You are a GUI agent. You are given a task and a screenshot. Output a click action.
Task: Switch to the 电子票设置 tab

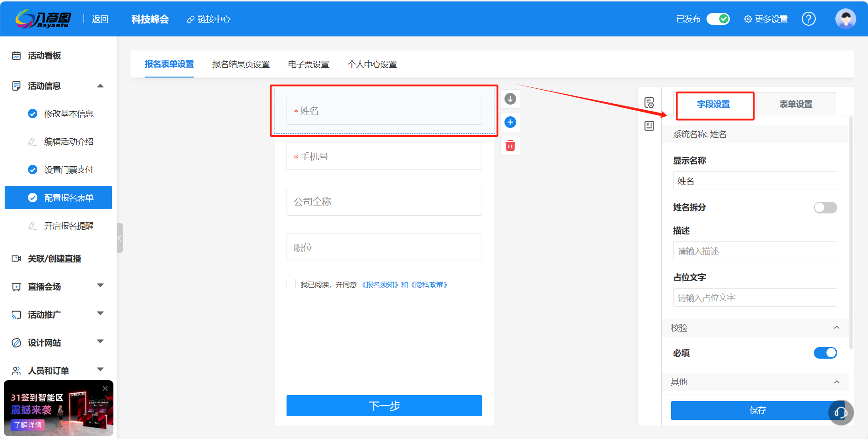pyautogui.click(x=308, y=64)
